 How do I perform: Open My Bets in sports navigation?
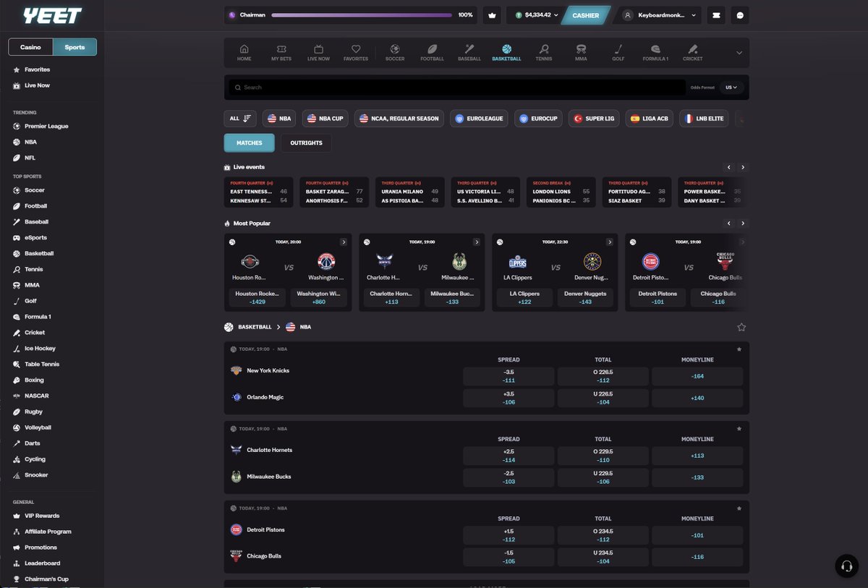click(x=281, y=53)
